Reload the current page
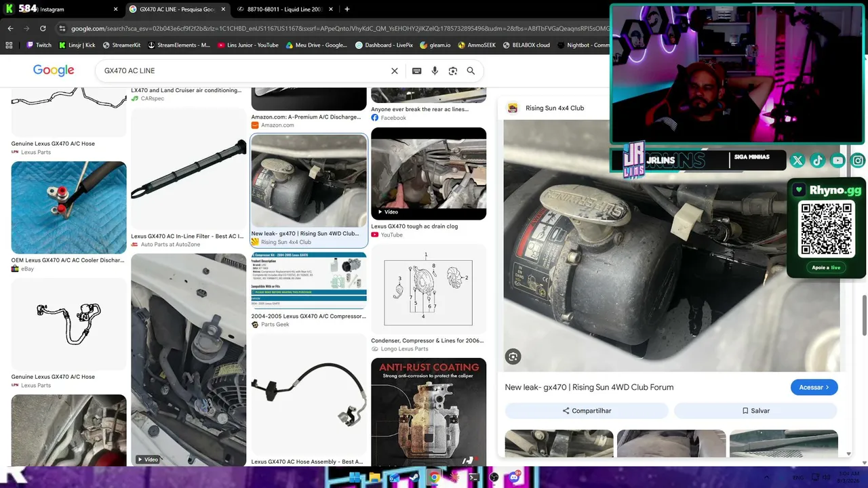 pyautogui.click(x=43, y=28)
